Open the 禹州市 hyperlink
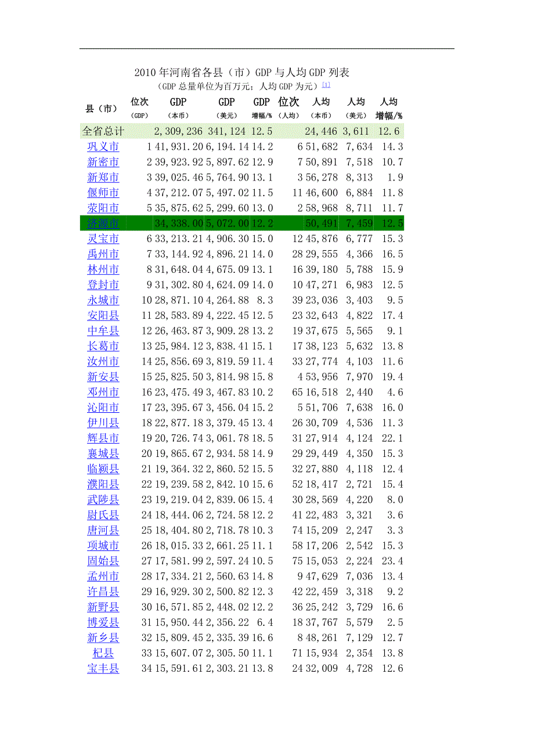The height and width of the screenshot is (756, 534). [103, 254]
